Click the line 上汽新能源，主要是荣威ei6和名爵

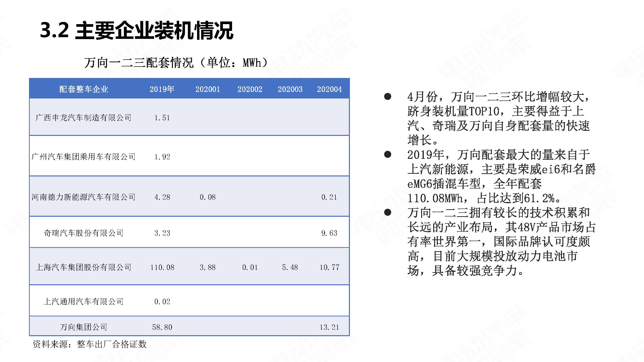pos(502,169)
